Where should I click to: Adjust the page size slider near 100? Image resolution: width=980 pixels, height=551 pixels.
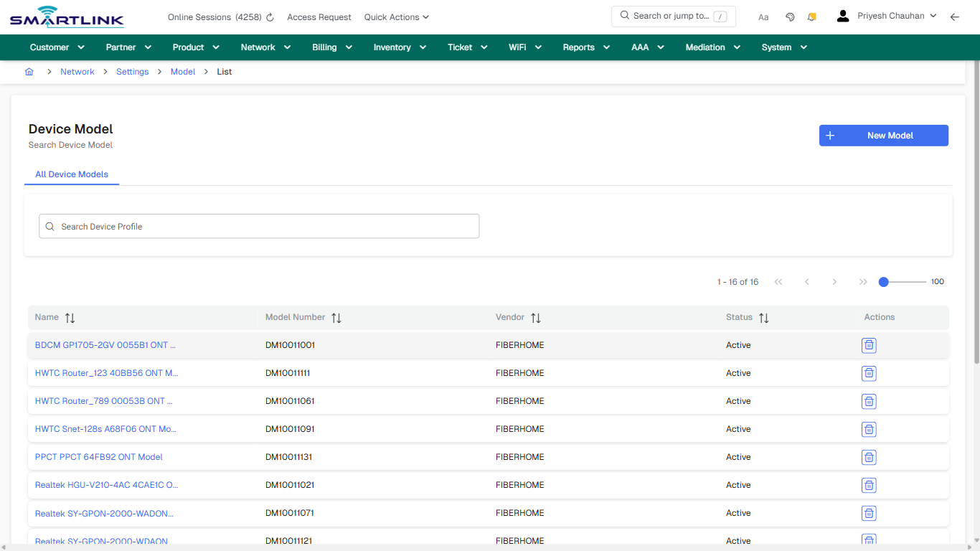(x=883, y=282)
